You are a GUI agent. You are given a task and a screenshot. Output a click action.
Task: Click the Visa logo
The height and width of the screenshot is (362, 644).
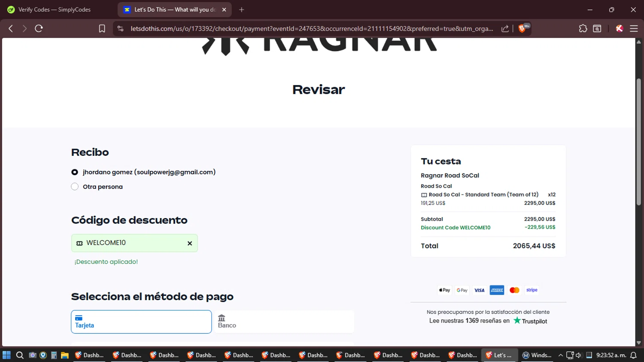click(480, 290)
